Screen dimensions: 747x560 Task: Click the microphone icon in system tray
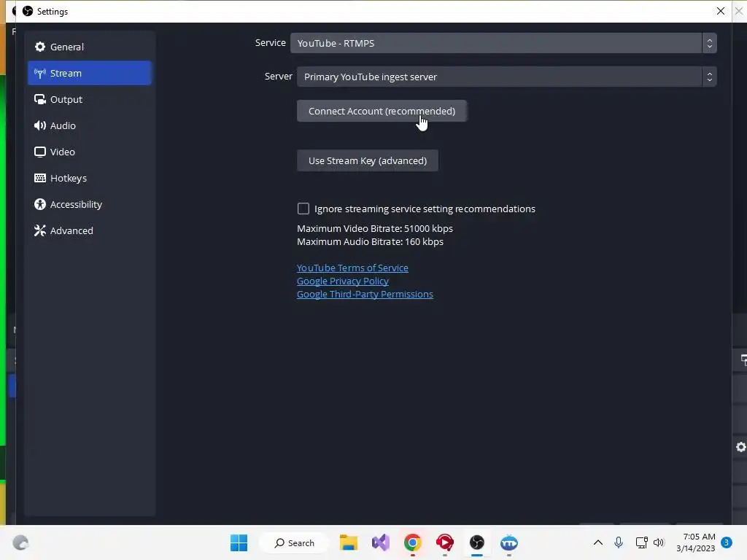(619, 542)
